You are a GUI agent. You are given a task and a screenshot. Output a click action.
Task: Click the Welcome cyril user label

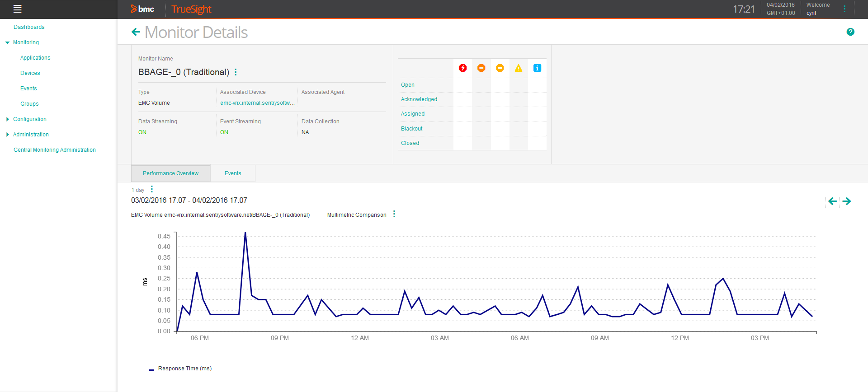click(x=818, y=9)
